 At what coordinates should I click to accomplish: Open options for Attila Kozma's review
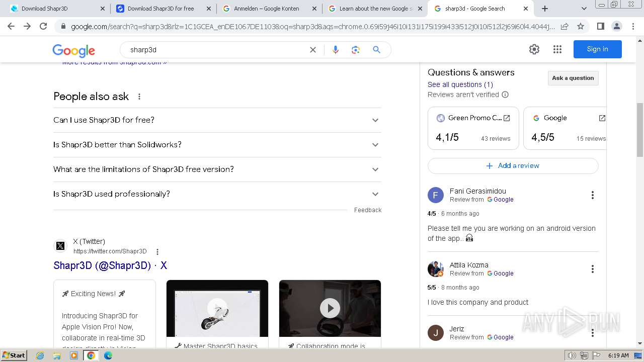[x=593, y=269]
